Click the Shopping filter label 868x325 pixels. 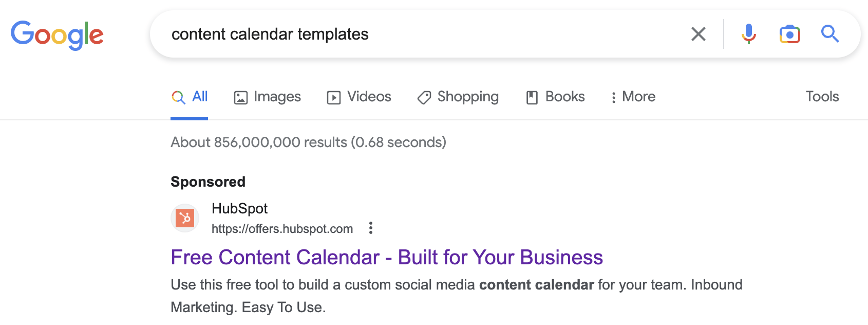[x=468, y=97]
